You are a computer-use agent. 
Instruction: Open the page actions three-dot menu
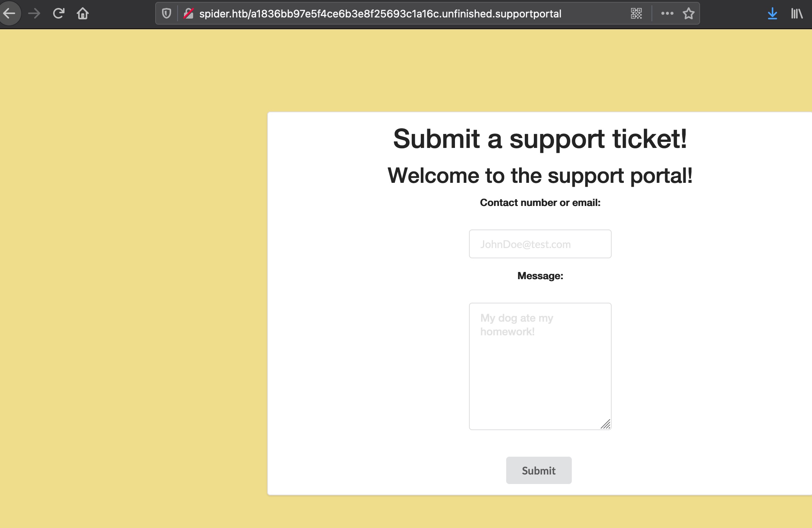tap(667, 14)
